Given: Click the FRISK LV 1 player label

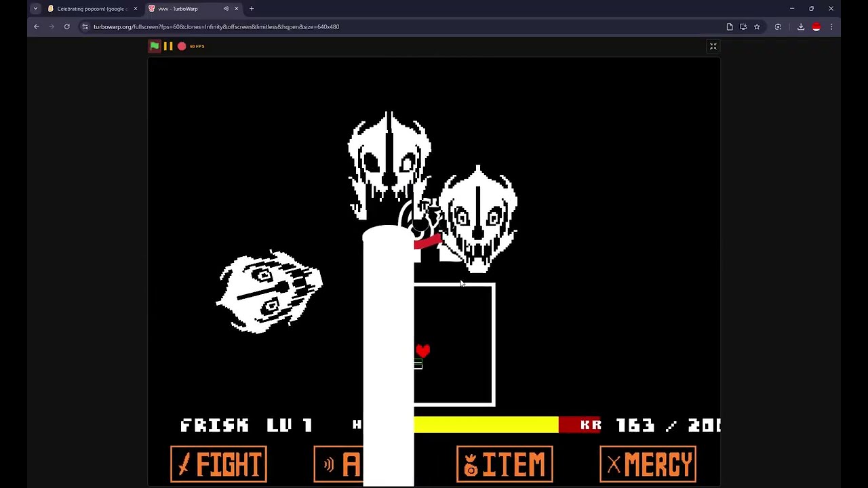Looking at the screenshot, I should 246,425.
